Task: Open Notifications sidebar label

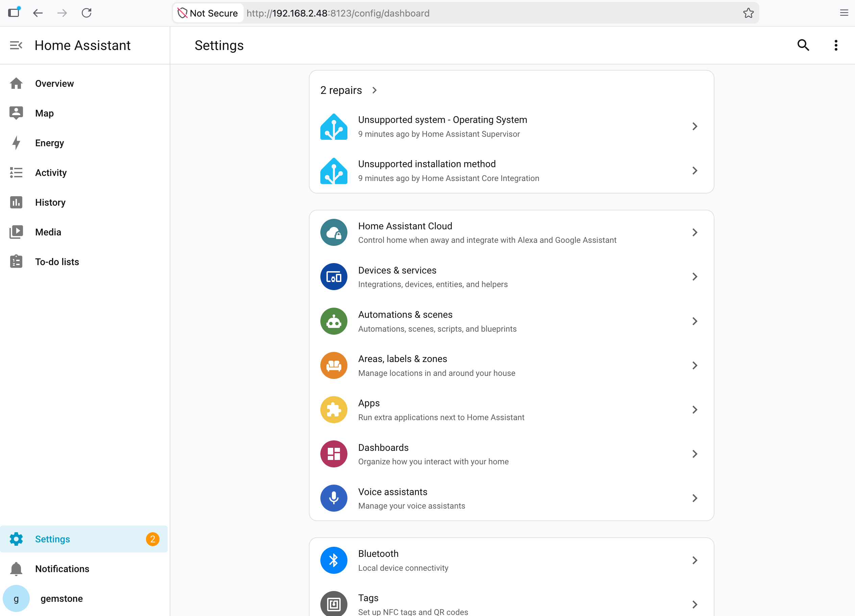Action: coord(62,569)
